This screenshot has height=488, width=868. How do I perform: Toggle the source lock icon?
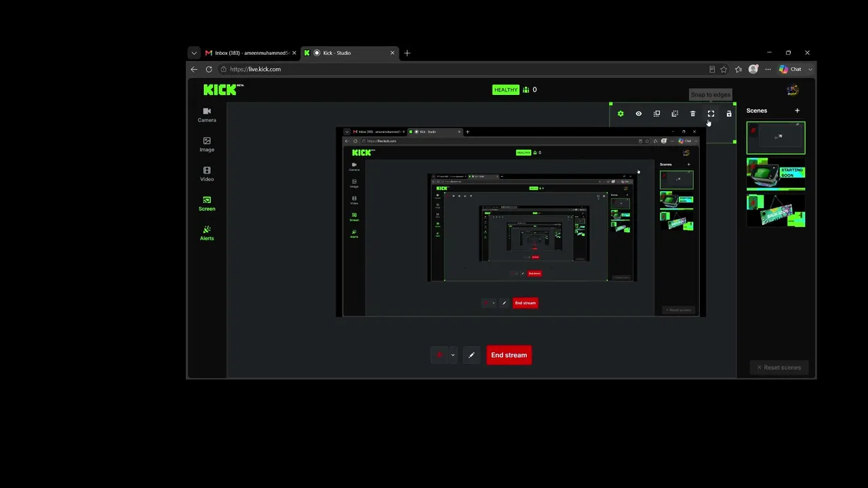[x=729, y=114]
